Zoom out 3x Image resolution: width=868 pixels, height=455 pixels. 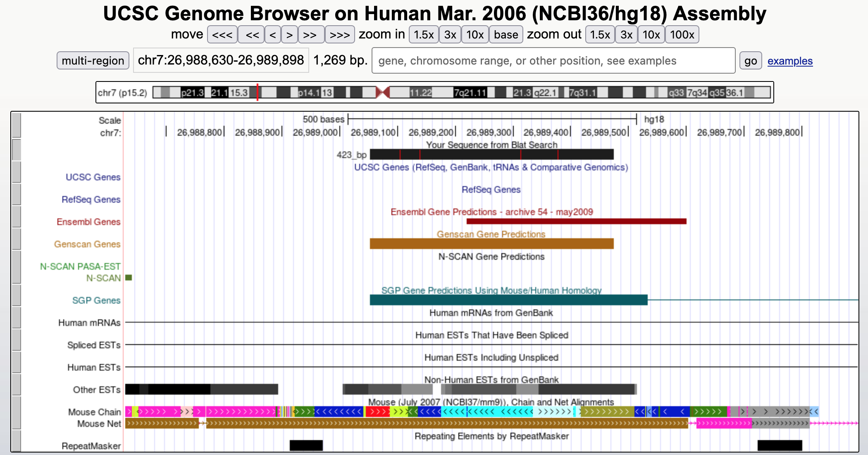point(626,35)
